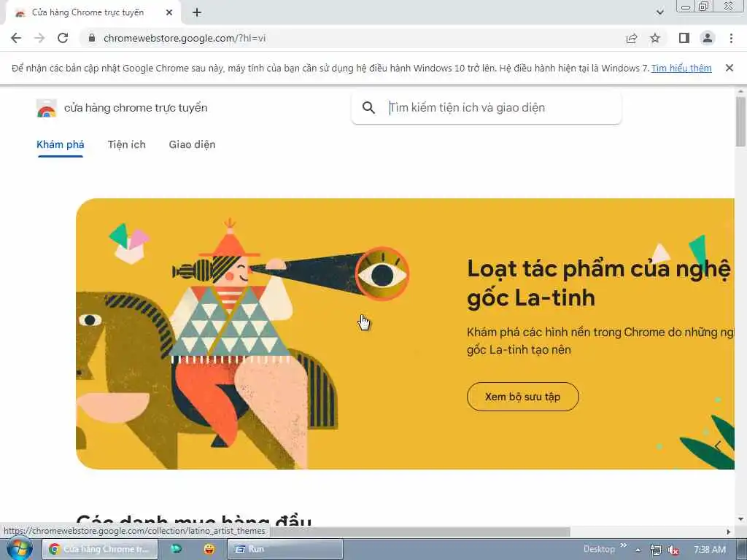Open the 'Tìm hiểu thêm' link
This screenshot has width=747, height=560.
(681, 68)
